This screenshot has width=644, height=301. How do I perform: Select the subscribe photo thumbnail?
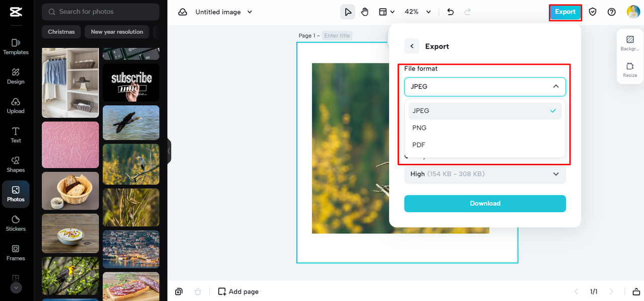[x=131, y=82]
